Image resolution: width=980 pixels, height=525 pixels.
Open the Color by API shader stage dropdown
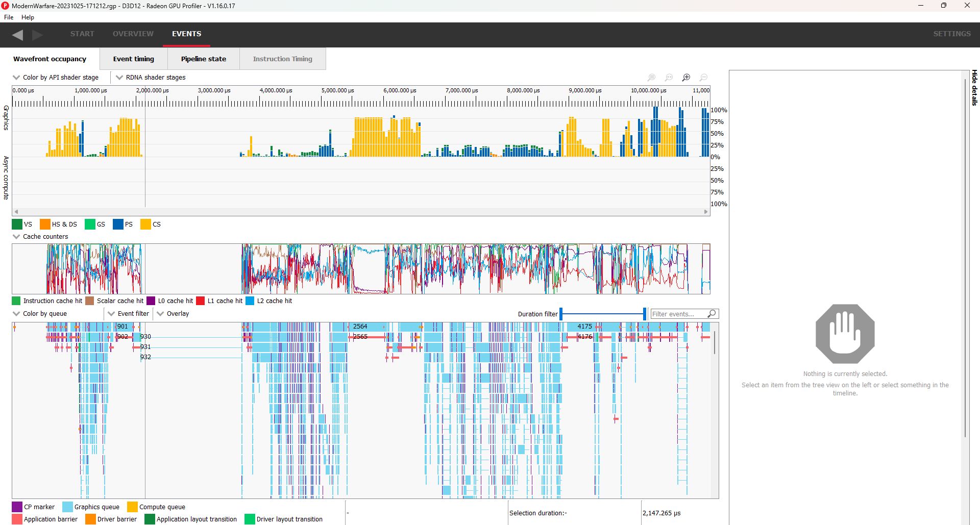pyautogui.click(x=56, y=78)
